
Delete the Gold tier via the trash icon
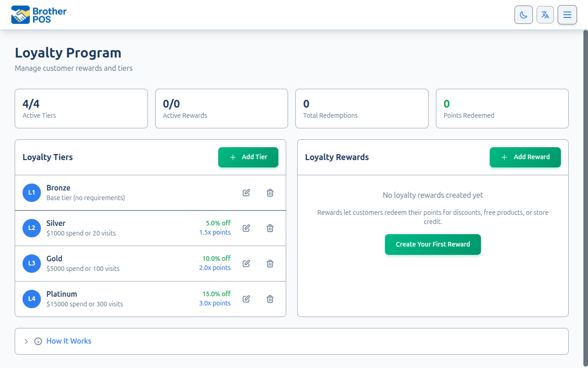[x=270, y=264]
